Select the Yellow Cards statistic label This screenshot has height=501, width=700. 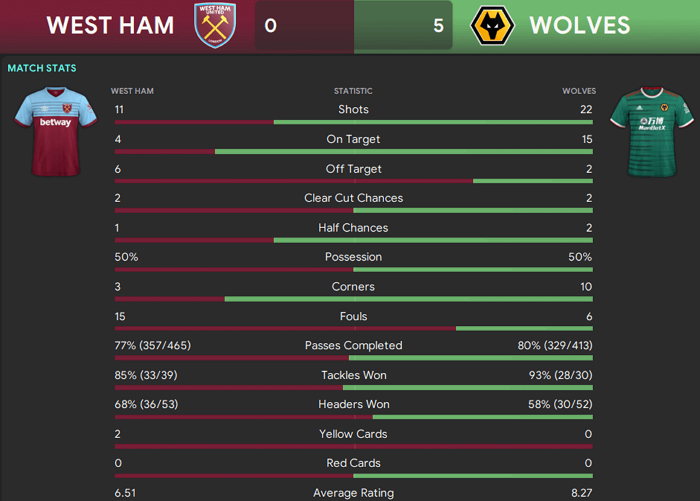pyautogui.click(x=353, y=434)
